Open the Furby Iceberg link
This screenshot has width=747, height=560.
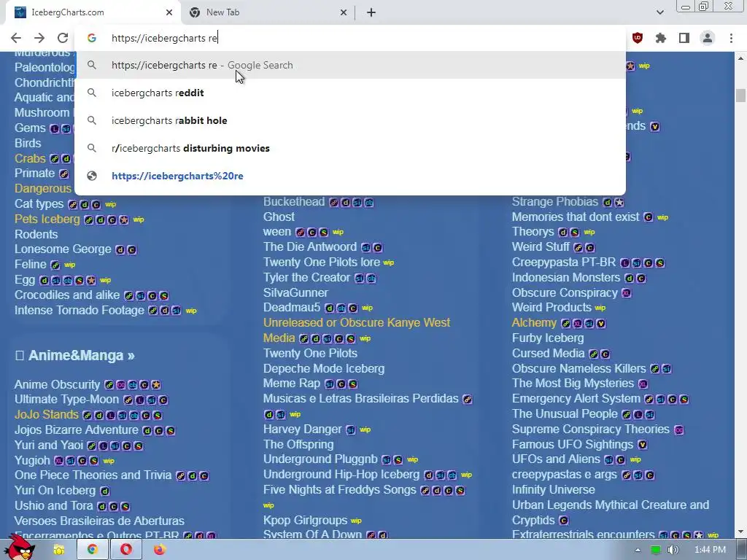click(x=548, y=338)
